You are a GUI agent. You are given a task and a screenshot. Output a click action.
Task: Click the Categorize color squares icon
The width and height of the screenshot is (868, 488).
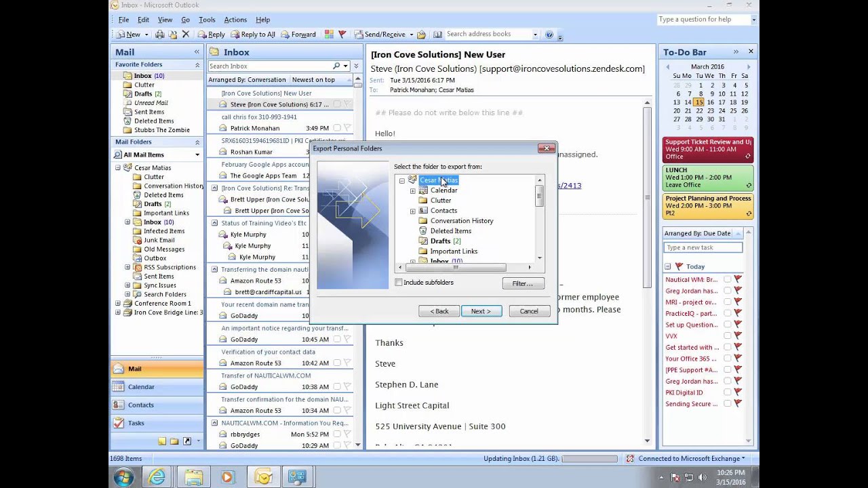click(329, 35)
